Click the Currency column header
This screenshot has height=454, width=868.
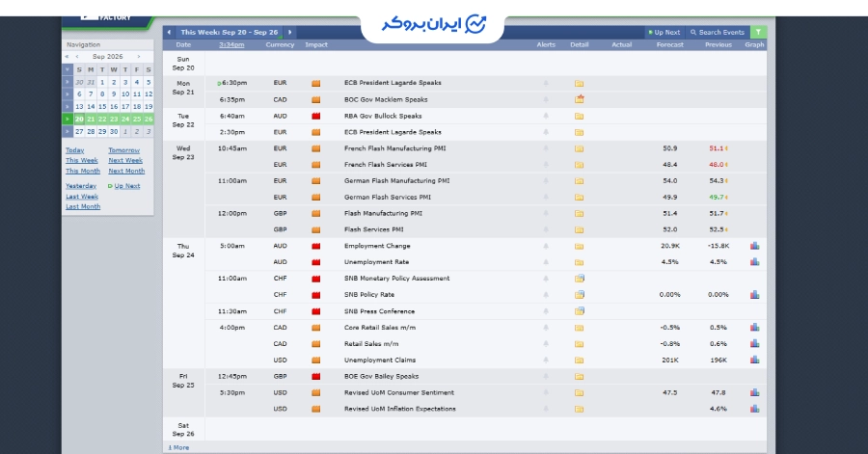coord(280,44)
